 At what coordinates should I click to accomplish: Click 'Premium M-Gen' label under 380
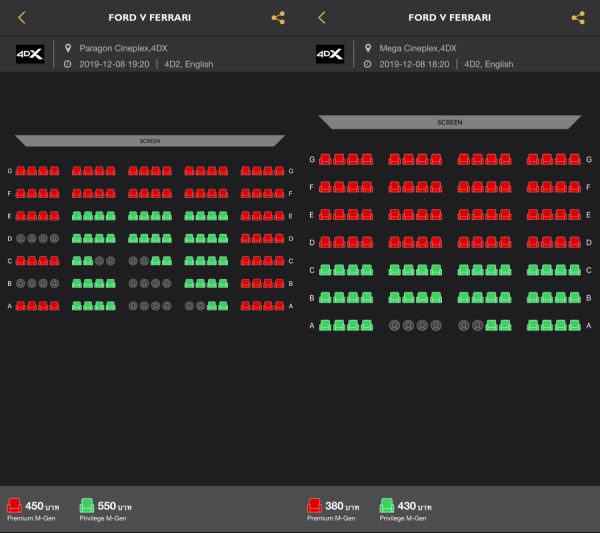click(x=331, y=518)
